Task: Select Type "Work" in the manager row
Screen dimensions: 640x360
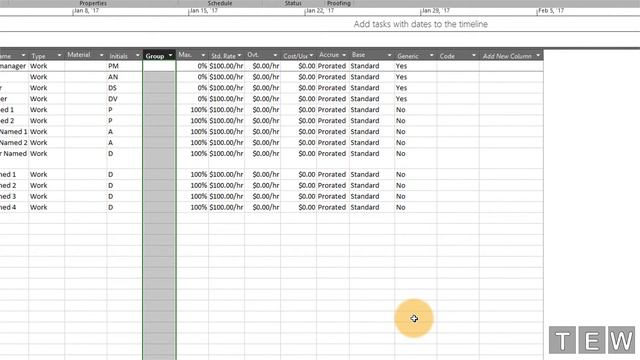Action: tap(47, 66)
